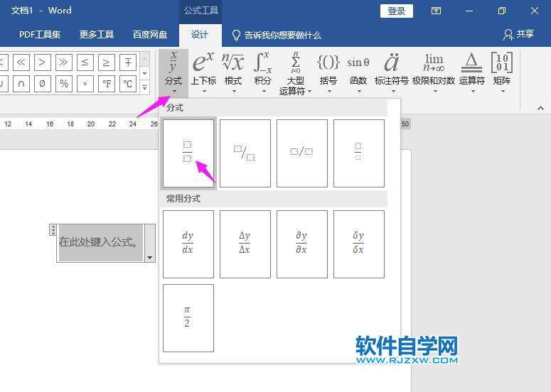Insert the skewed fraction template
This screenshot has height=392, width=551.
(x=245, y=153)
